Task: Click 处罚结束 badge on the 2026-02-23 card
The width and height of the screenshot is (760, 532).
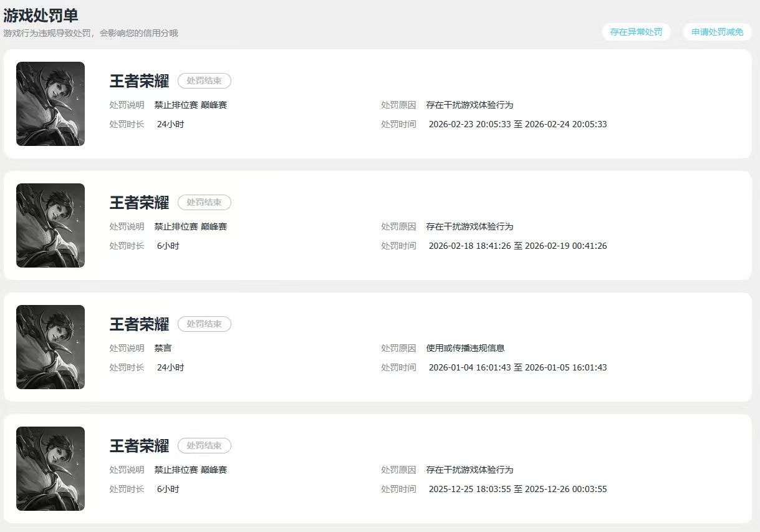Action: (204, 81)
